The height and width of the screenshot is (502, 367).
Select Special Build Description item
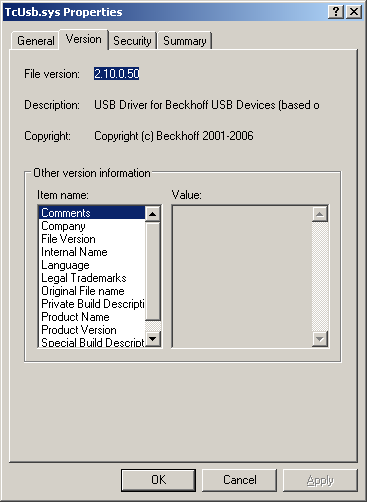click(92, 342)
